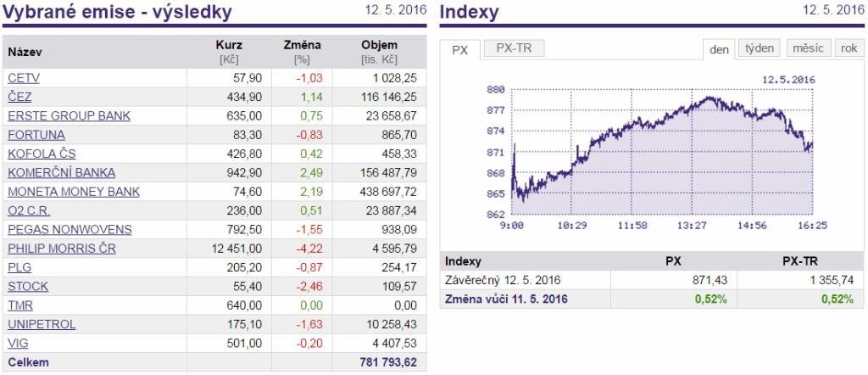The height and width of the screenshot is (375, 868).
Task: Open KOFOLA ČS stock page
Action: pos(42,154)
